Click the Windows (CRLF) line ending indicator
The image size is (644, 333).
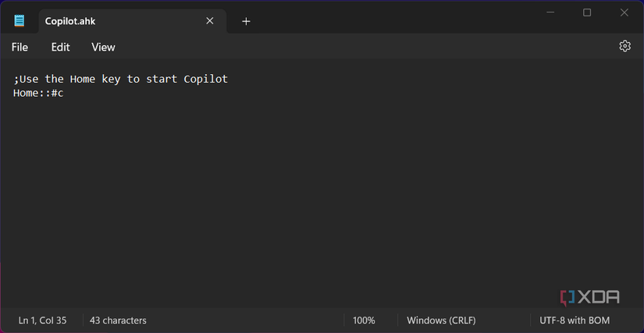441,321
